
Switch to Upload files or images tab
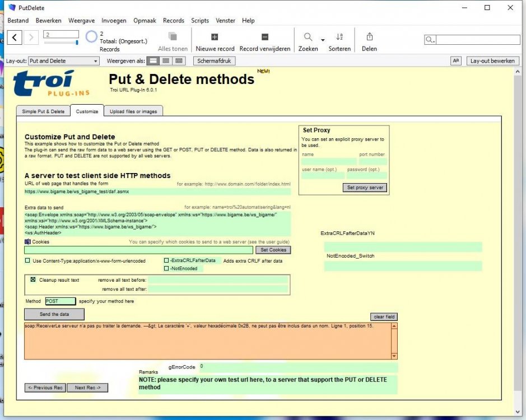[x=133, y=111]
